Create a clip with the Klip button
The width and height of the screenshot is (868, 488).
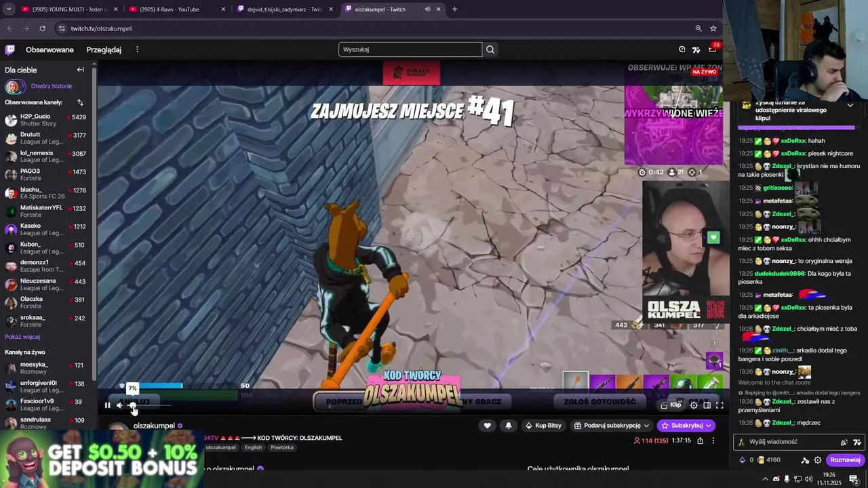pyautogui.click(x=671, y=405)
